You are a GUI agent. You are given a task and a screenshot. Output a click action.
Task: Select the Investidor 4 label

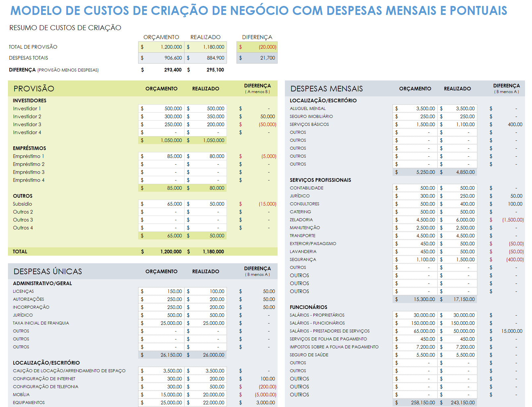[27, 132]
